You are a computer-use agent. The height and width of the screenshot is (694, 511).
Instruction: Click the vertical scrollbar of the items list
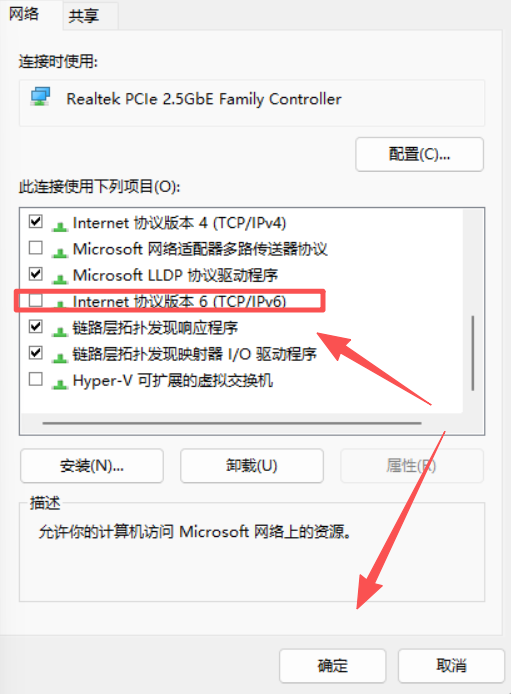473,353
